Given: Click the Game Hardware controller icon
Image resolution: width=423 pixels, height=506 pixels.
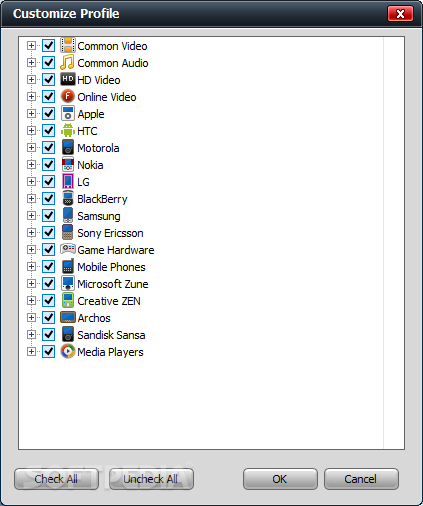Looking at the screenshot, I should click(x=68, y=249).
